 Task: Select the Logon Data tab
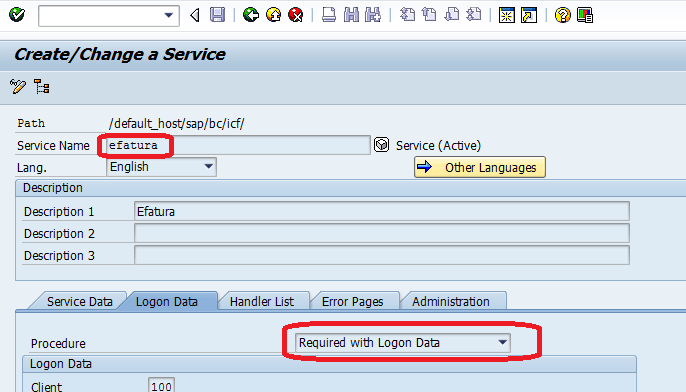tap(167, 301)
